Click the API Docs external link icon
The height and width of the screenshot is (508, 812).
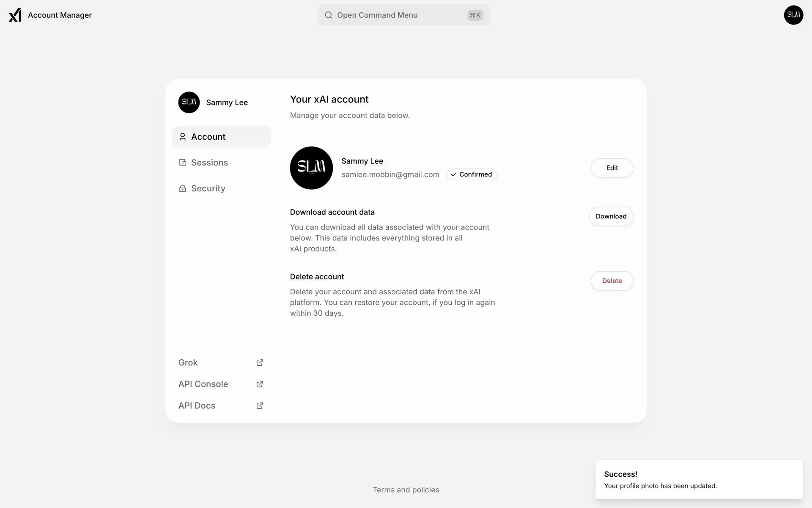[260, 406]
